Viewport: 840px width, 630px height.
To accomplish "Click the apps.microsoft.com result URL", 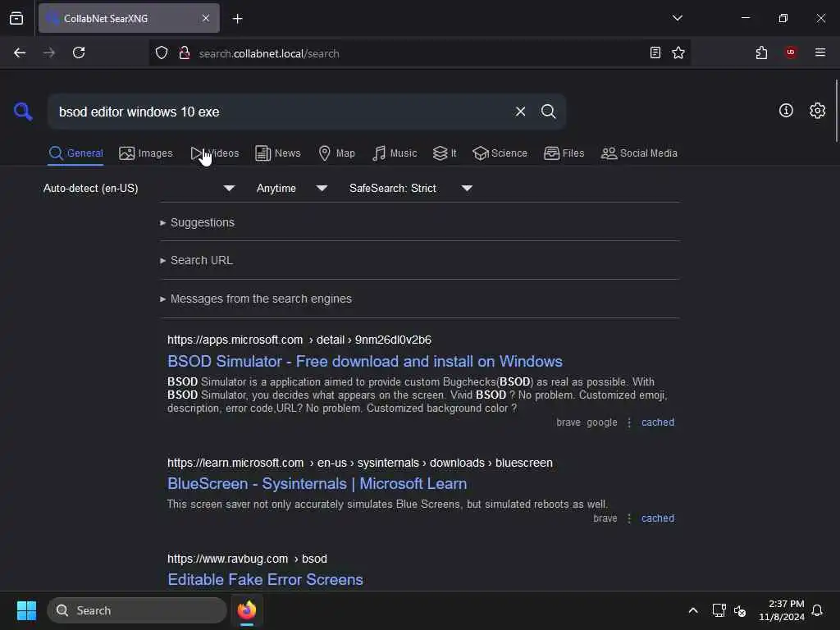I will point(299,340).
